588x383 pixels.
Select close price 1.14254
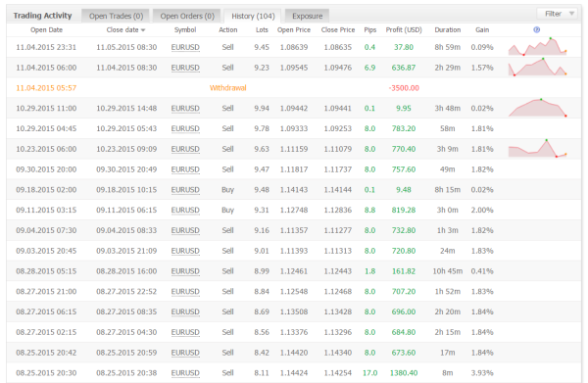[338, 373]
